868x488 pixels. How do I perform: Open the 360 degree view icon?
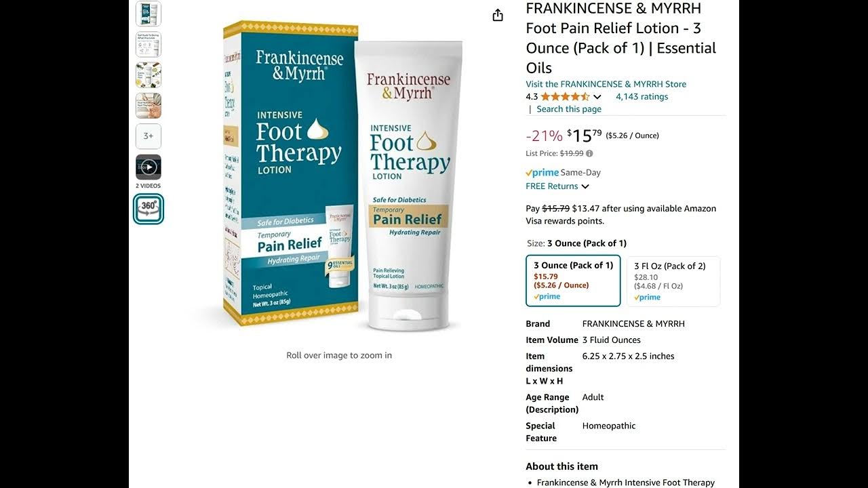pos(149,209)
